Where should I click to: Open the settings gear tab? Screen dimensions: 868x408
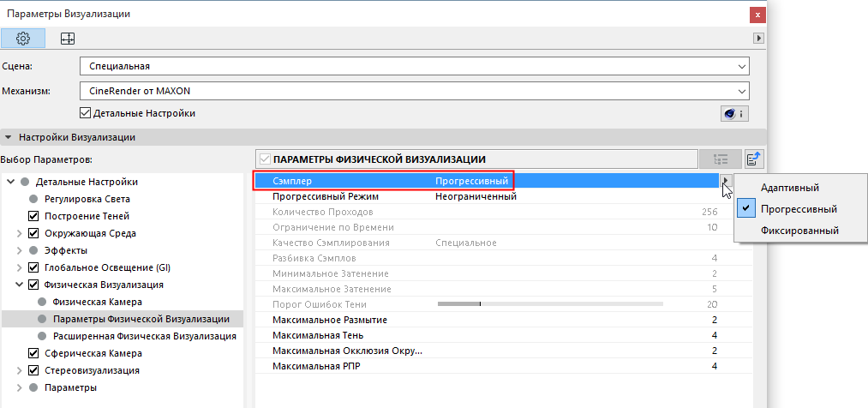pos(23,39)
